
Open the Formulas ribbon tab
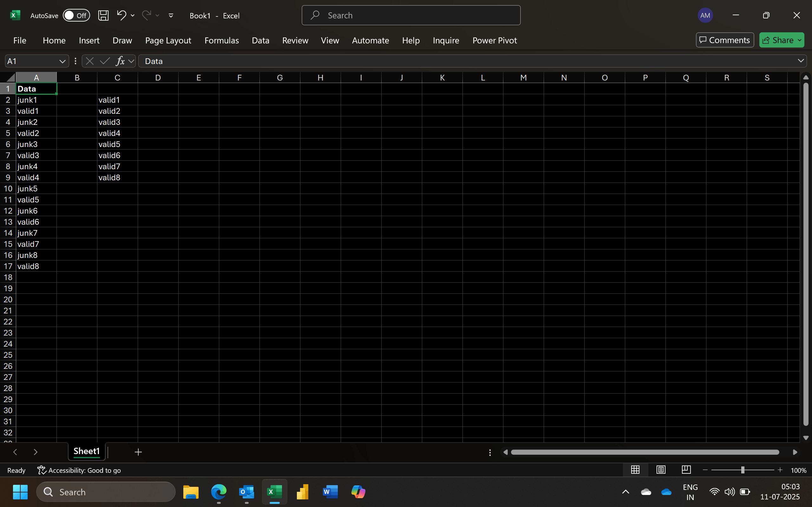pos(221,40)
